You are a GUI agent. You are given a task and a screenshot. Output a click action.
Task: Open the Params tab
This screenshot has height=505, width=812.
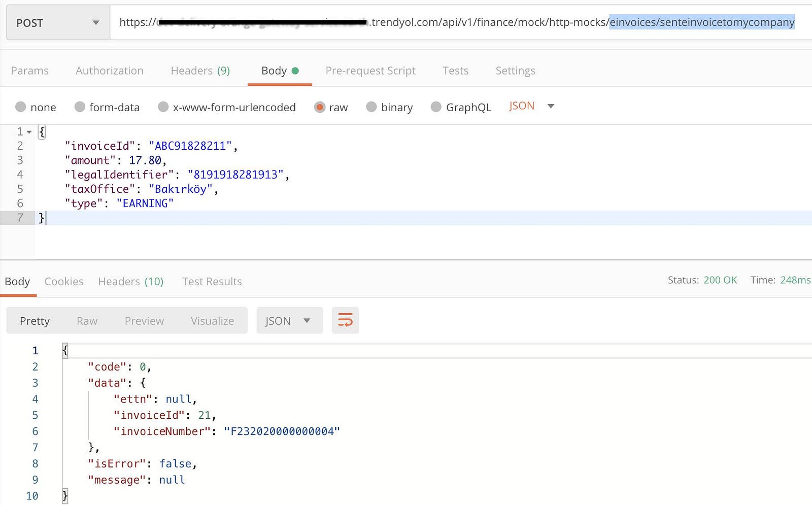[30, 71]
